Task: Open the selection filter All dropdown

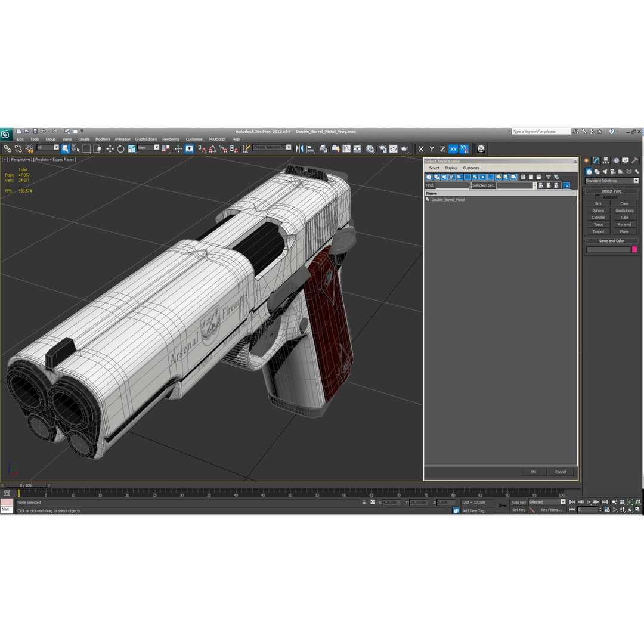Action: pos(48,148)
